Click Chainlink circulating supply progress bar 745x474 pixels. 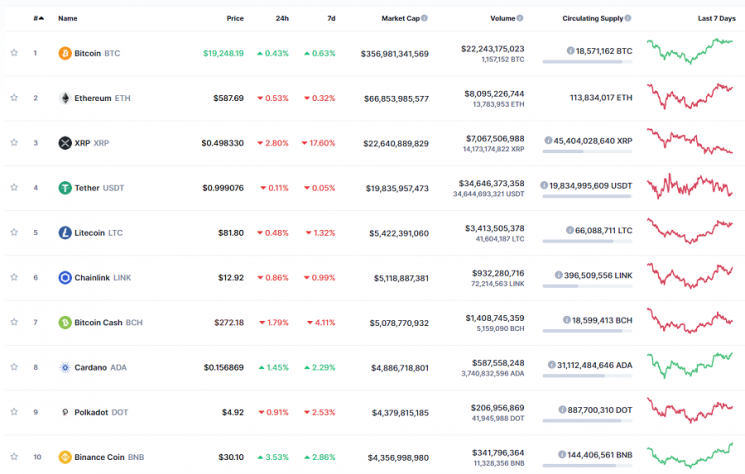pos(587,286)
